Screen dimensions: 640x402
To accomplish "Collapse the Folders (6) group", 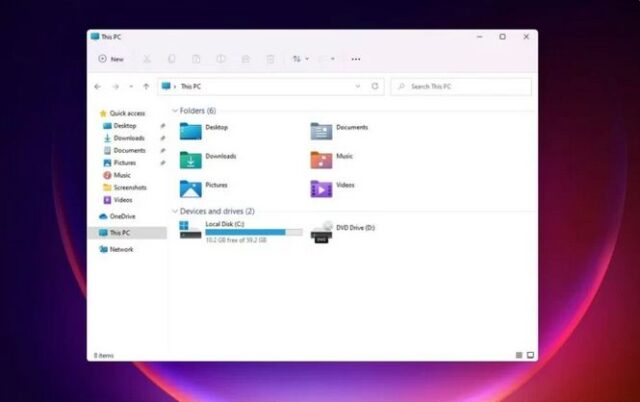I will click(x=175, y=111).
